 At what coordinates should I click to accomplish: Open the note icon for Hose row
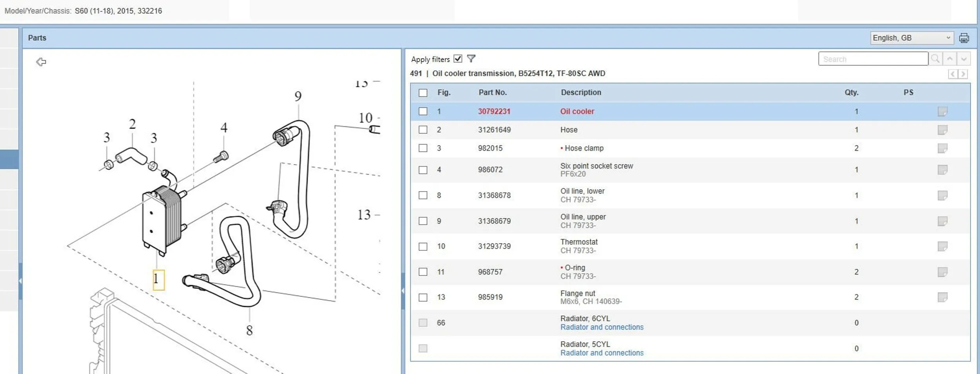click(x=942, y=130)
